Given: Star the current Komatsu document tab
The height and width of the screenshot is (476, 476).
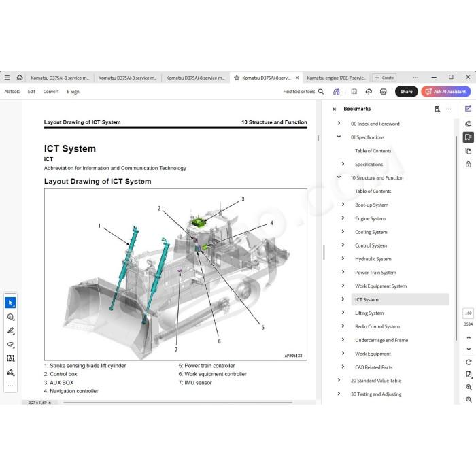Looking at the screenshot, I should [237, 78].
